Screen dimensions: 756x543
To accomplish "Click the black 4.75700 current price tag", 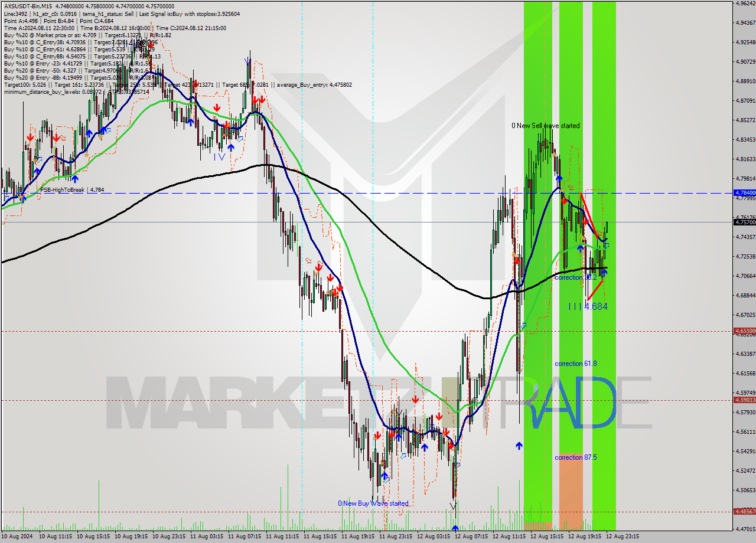I will [x=744, y=222].
